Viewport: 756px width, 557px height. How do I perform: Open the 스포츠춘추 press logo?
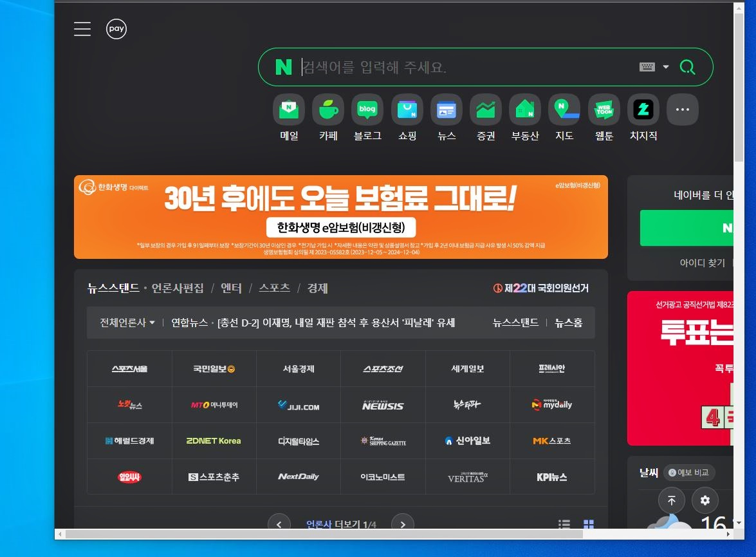[x=214, y=477]
